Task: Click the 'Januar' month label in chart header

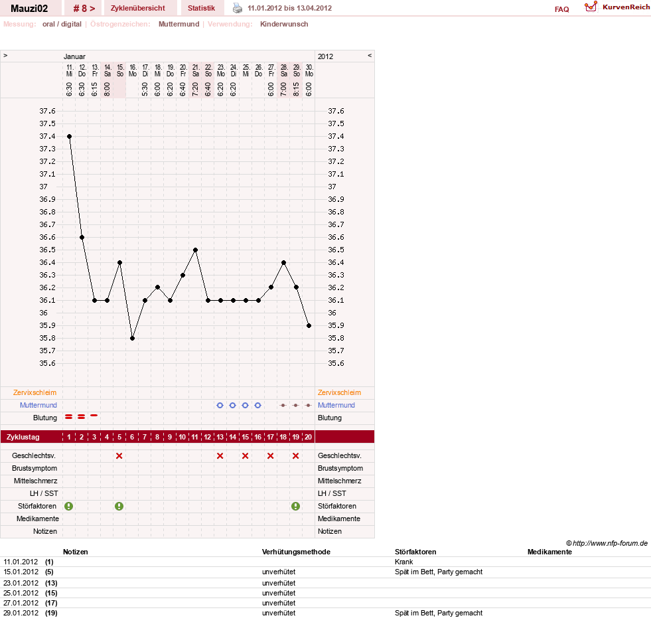Action: pyautogui.click(x=74, y=56)
